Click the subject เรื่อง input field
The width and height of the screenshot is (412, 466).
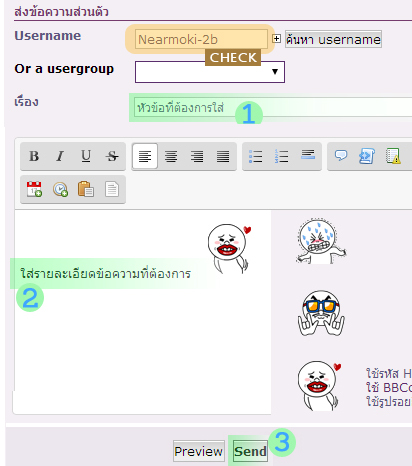[273, 107]
